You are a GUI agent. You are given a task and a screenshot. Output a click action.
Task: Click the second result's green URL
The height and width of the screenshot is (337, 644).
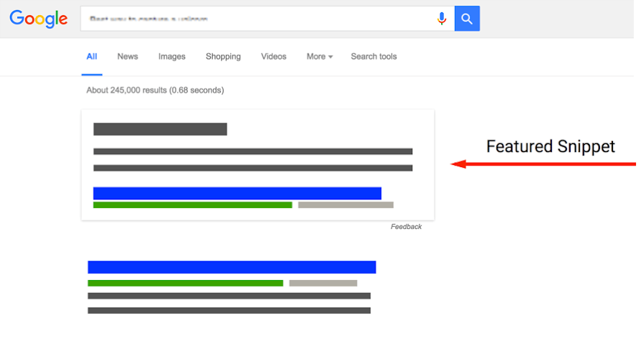click(185, 283)
